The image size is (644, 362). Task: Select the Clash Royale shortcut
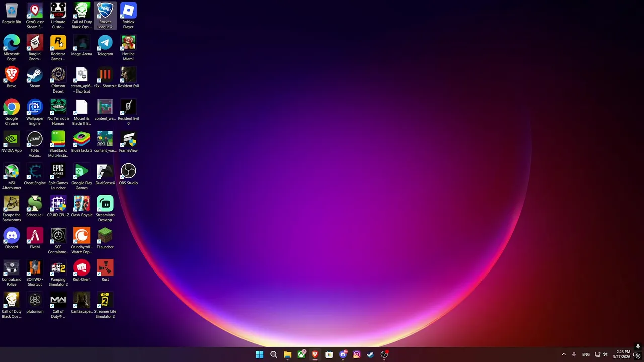82,207
